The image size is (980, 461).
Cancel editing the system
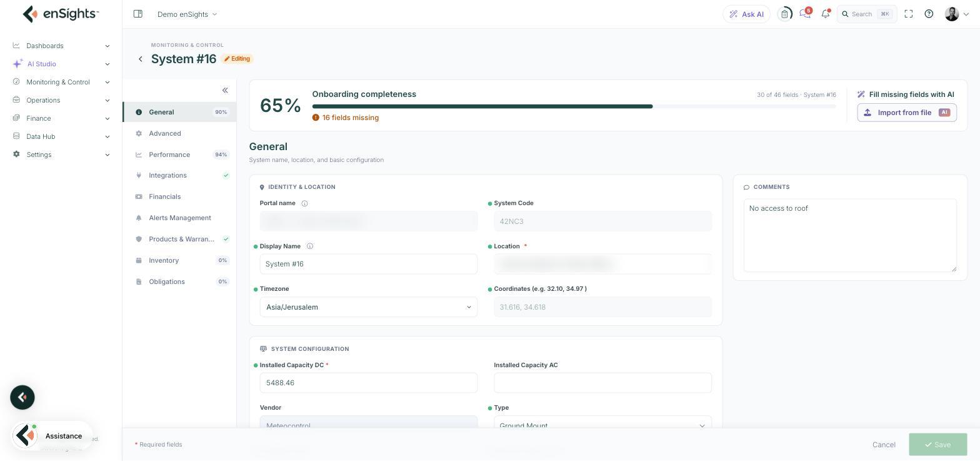[x=884, y=445]
